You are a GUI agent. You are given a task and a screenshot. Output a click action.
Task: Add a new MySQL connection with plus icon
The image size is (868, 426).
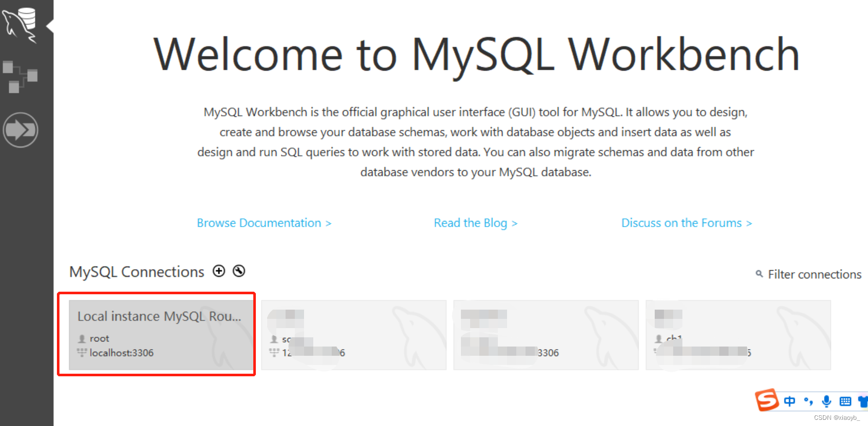(x=219, y=271)
